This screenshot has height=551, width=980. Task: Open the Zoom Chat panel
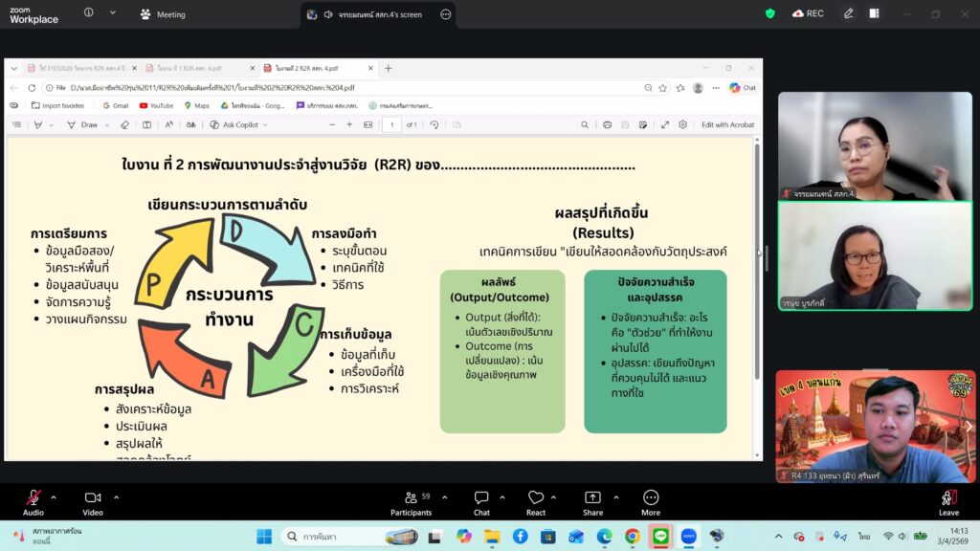click(481, 499)
